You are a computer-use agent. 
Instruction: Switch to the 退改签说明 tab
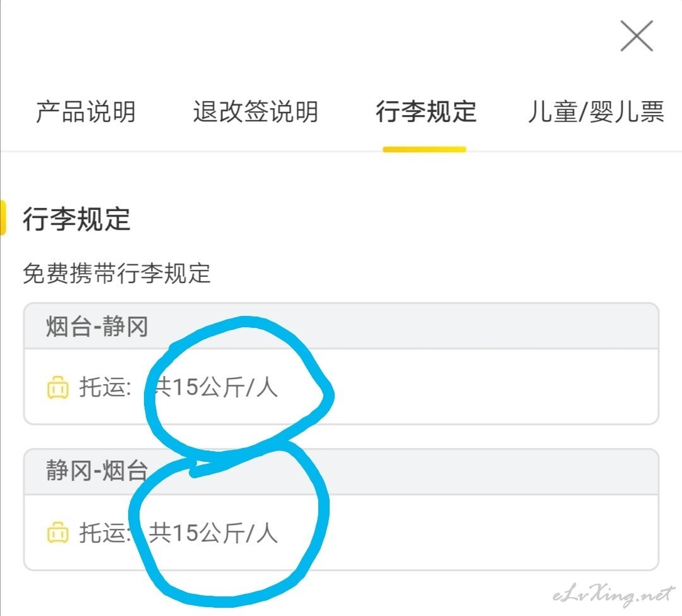pyautogui.click(x=256, y=112)
